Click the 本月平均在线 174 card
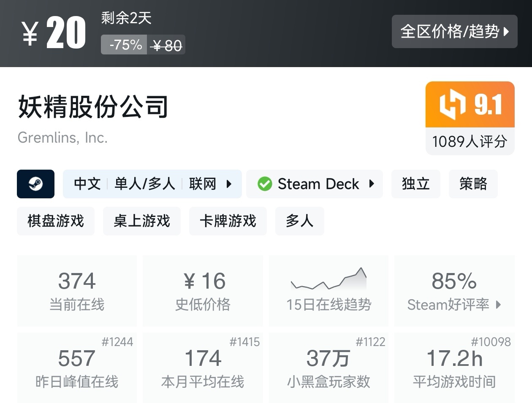The image size is (532, 403). coord(203,368)
